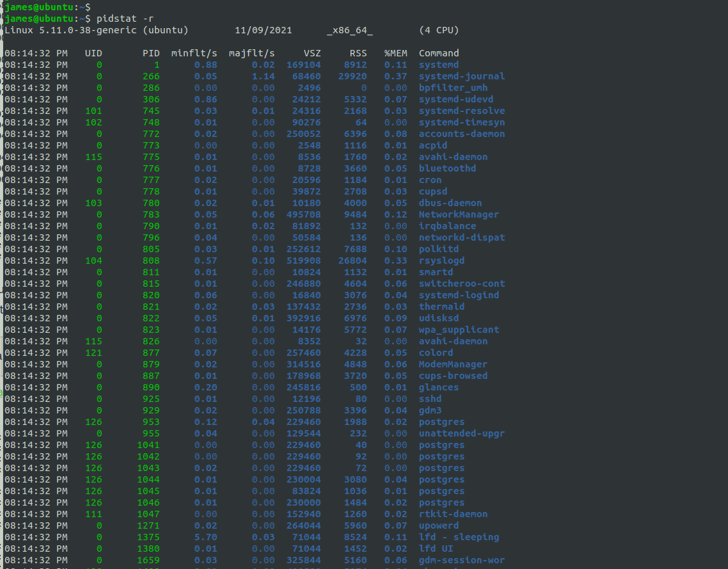Screen dimensions: 728x569
Task: Click the 'sshd' command entry
Action: coord(431,399)
